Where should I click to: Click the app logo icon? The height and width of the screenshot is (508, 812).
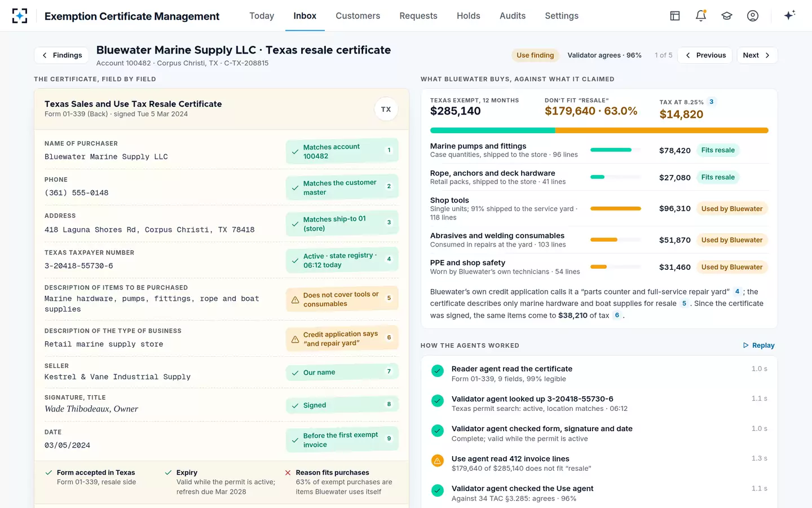pyautogui.click(x=20, y=16)
